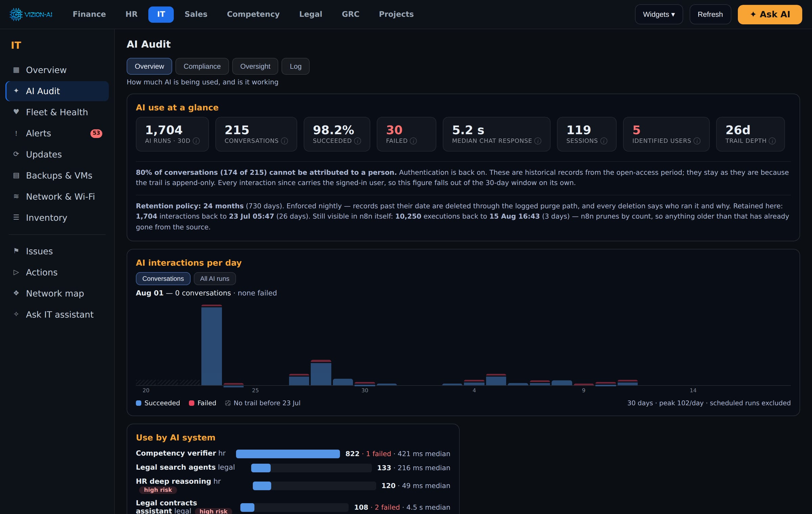Click the Legal search agents usage bar
812x514 pixels.
[x=311, y=468]
